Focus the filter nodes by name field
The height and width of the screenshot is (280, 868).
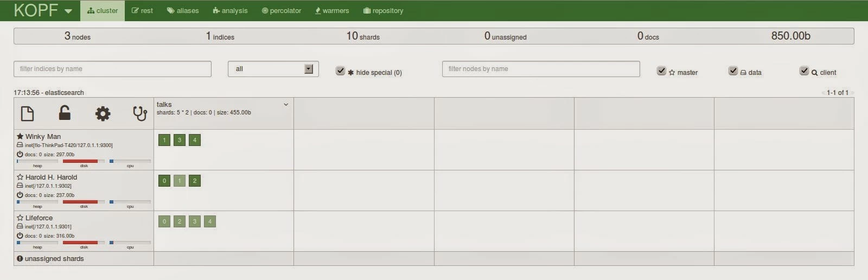541,69
